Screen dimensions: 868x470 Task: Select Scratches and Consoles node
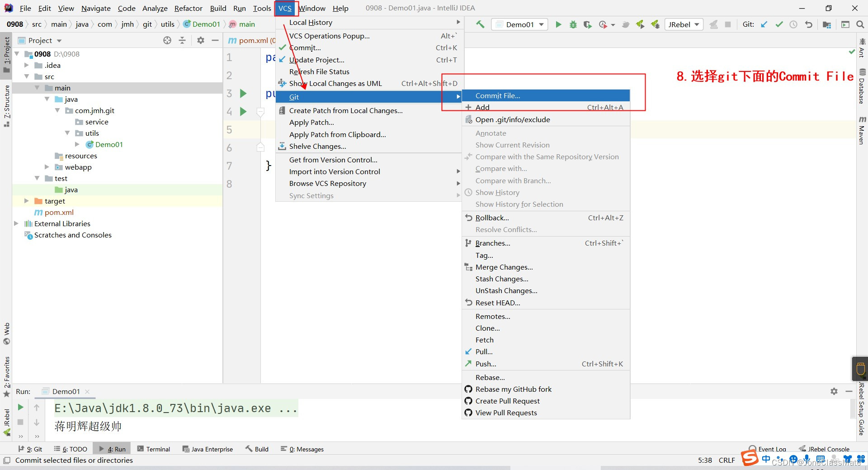pos(72,235)
